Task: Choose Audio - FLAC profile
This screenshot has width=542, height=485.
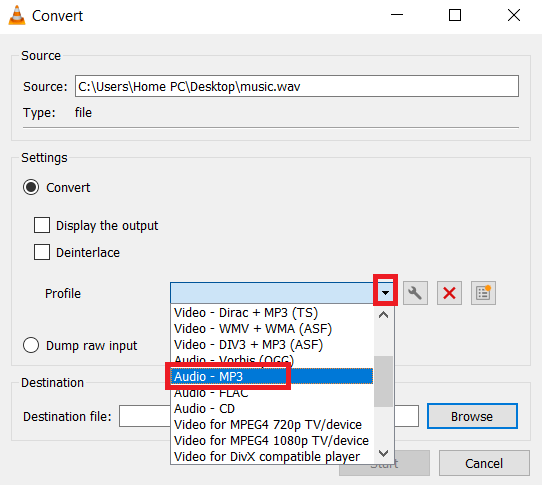Action: (272, 393)
